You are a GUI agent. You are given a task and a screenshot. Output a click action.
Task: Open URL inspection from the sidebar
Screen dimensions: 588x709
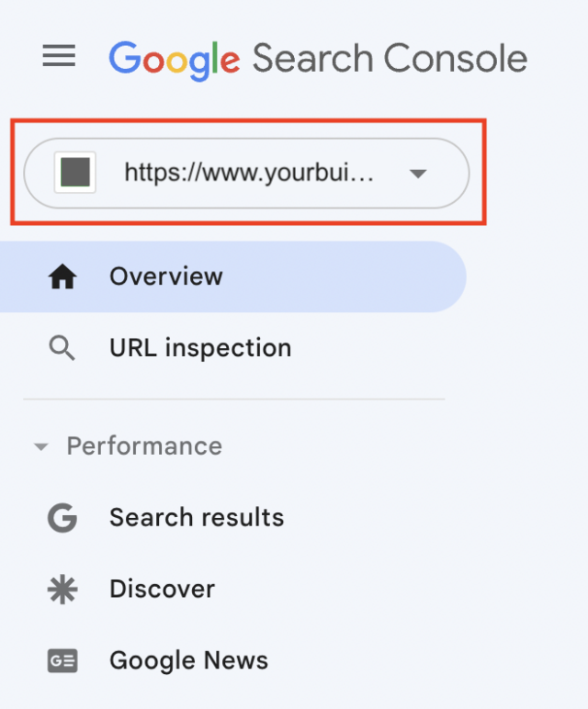pos(200,349)
